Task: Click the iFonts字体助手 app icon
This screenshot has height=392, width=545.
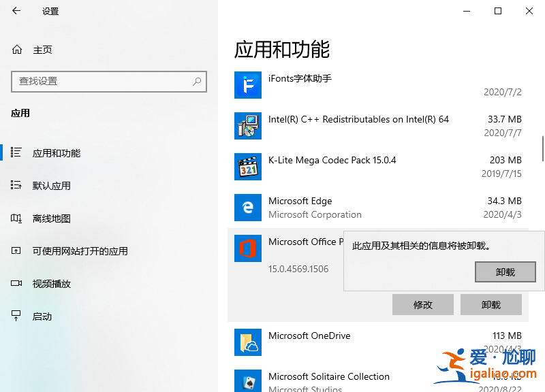Action: pos(247,85)
